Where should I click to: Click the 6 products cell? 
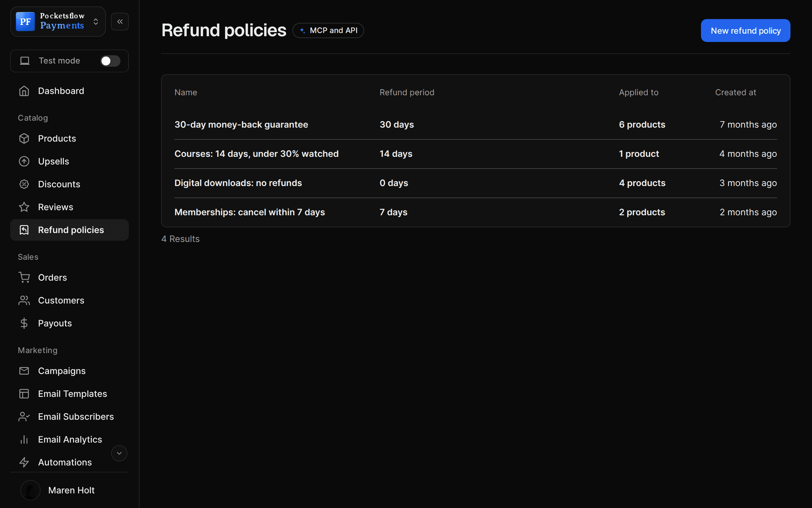pyautogui.click(x=642, y=125)
